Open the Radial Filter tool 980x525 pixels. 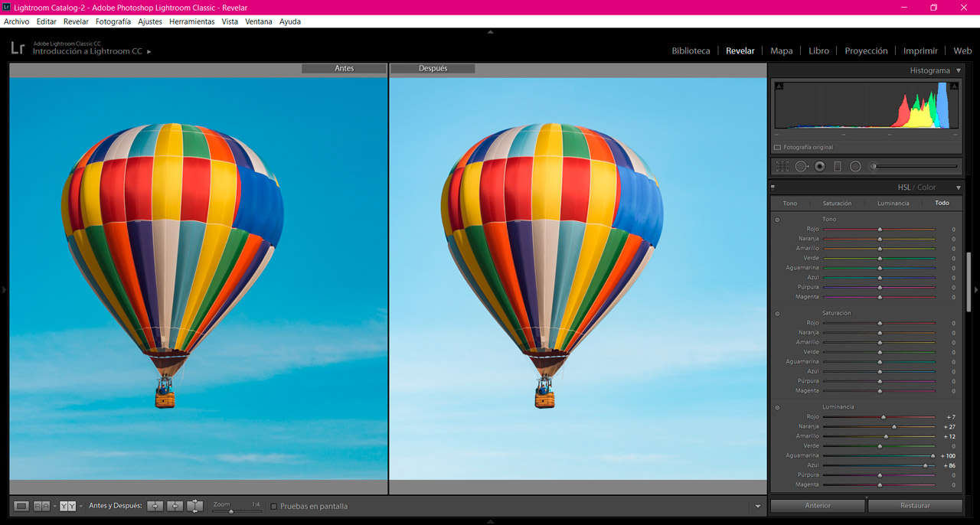(x=855, y=165)
